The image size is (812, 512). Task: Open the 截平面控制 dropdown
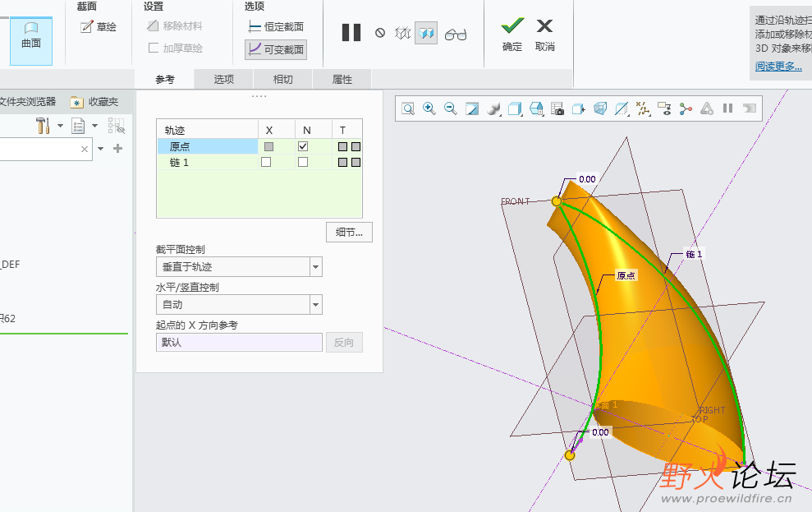tap(315, 267)
